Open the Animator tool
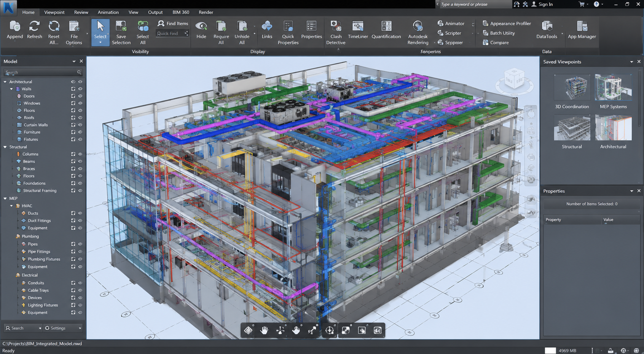The image size is (644, 354). tap(451, 23)
